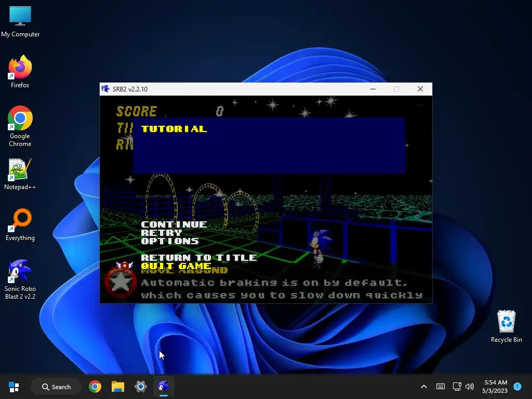The width and height of the screenshot is (532, 399).
Task: Open Everything search desktop shortcut
Action: tap(20, 224)
